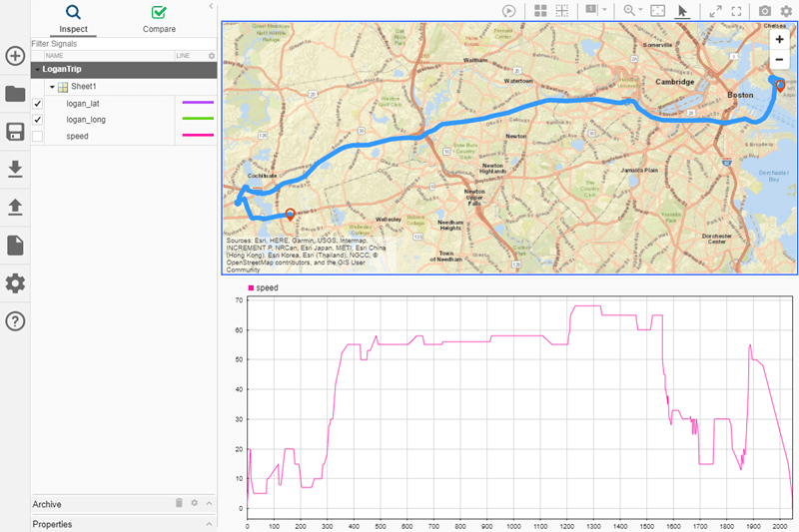Viewport: 799px width, 532px height.
Task: Zoom in on map with plus button
Action: 779,39
